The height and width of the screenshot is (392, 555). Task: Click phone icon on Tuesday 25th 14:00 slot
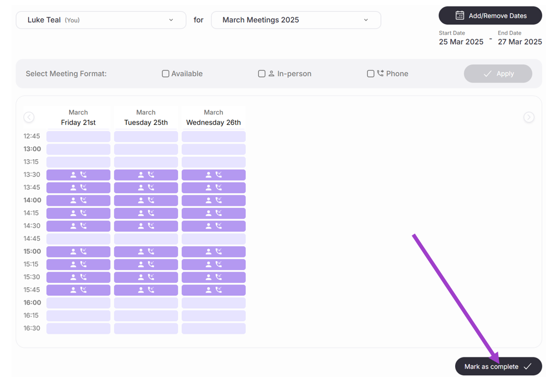(x=151, y=200)
